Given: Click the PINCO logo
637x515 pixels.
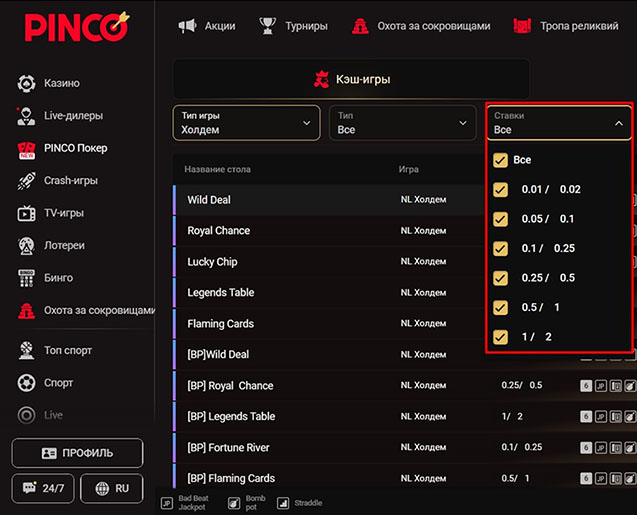Looking at the screenshot, I should [x=77, y=26].
